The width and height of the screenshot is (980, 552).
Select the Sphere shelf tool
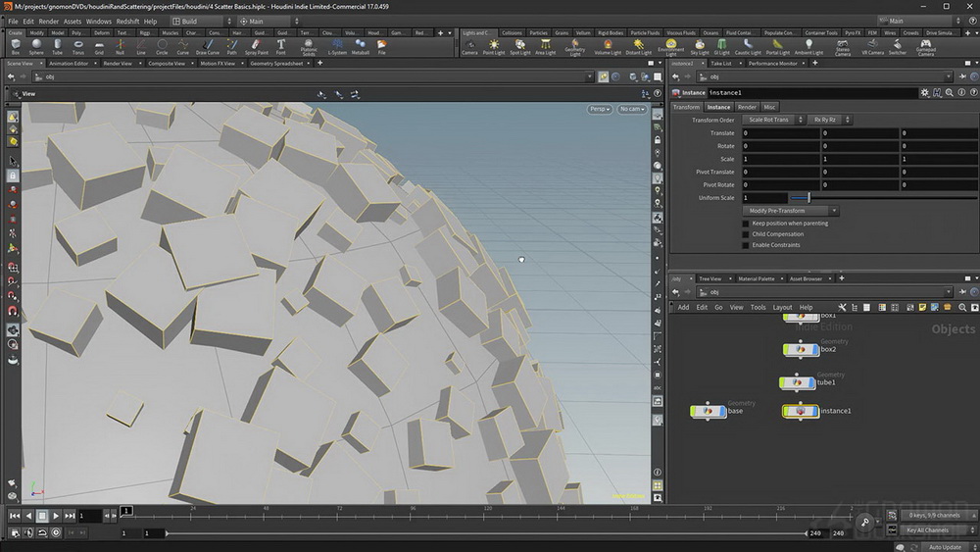36,47
